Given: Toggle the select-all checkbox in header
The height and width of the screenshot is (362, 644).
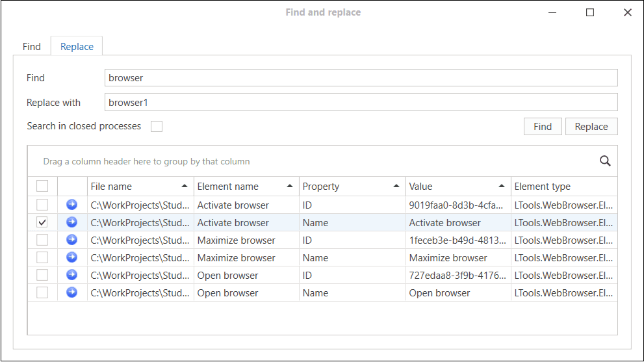Looking at the screenshot, I should coord(42,187).
